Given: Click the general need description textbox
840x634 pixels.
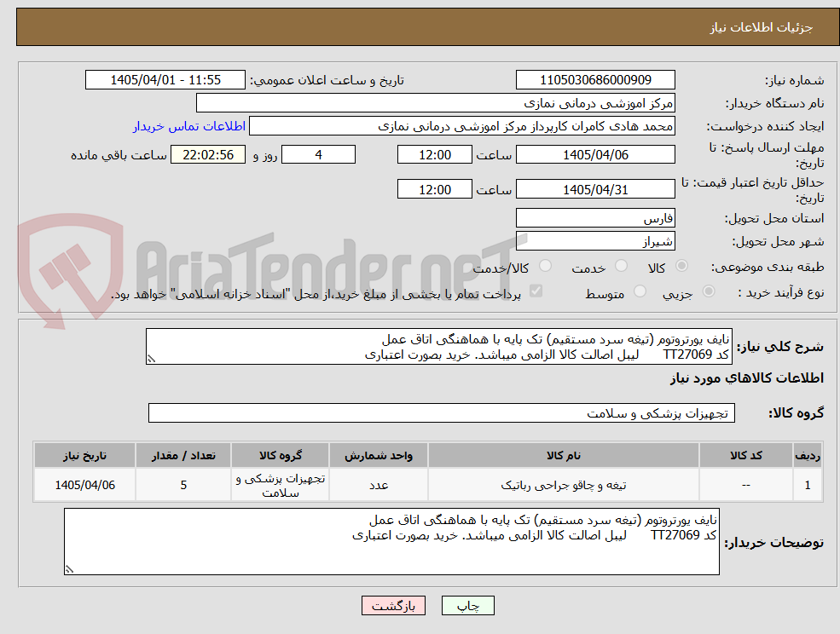Looking at the screenshot, I should (438, 347).
